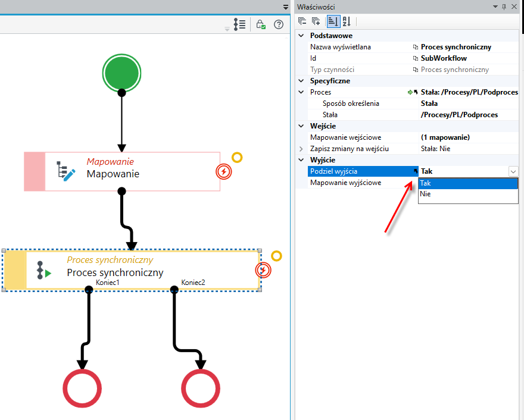Click the red lightning icon on Proces synchroniczny node

coord(263,270)
